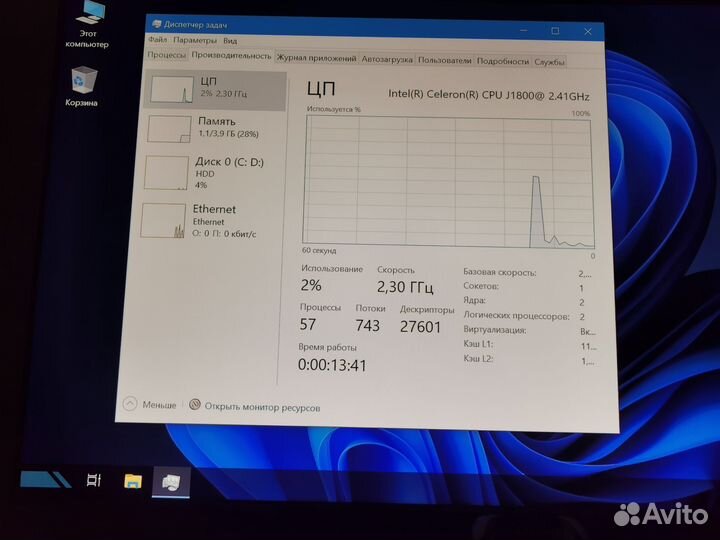Screen dimensions: 720x540
Task: Select the ЦП performance graph thumbnail
Action: pyautogui.click(x=168, y=92)
